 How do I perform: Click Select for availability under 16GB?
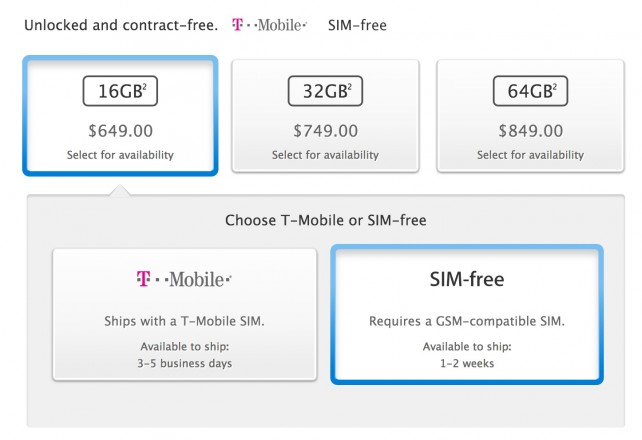click(120, 155)
